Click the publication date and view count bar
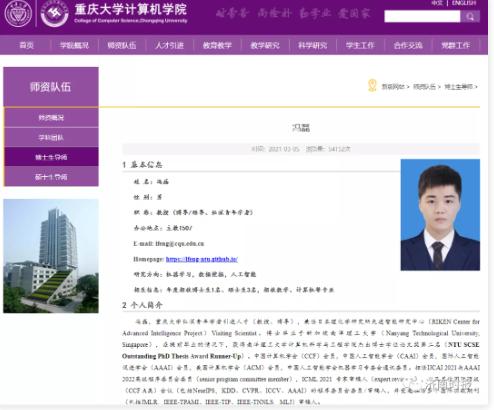The image size is (494, 410). (301, 149)
